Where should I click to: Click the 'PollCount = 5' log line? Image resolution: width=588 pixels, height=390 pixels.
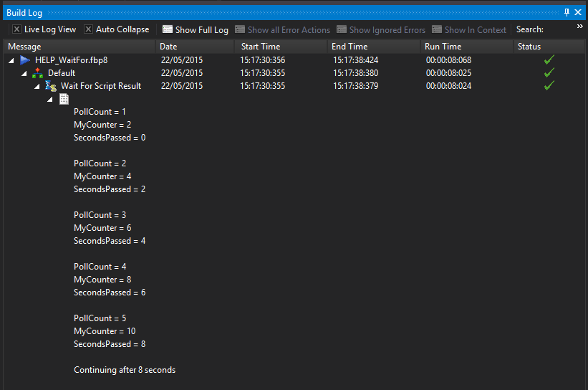(100, 318)
